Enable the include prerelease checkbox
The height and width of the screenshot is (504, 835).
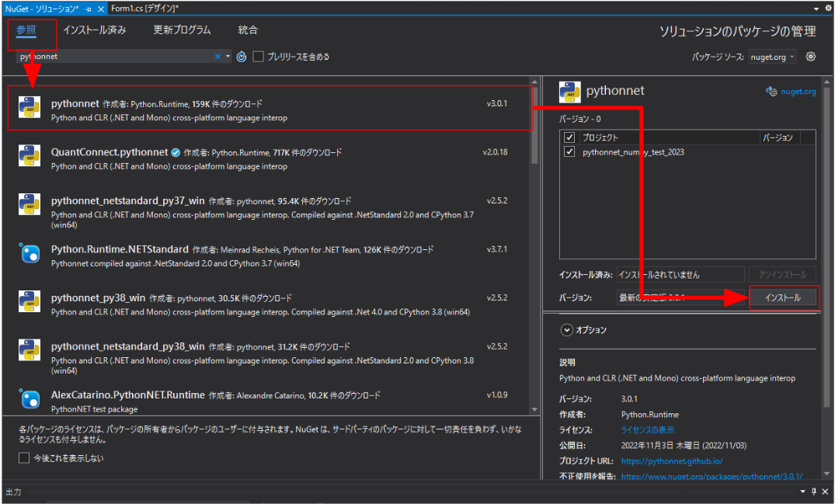tap(259, 57)
